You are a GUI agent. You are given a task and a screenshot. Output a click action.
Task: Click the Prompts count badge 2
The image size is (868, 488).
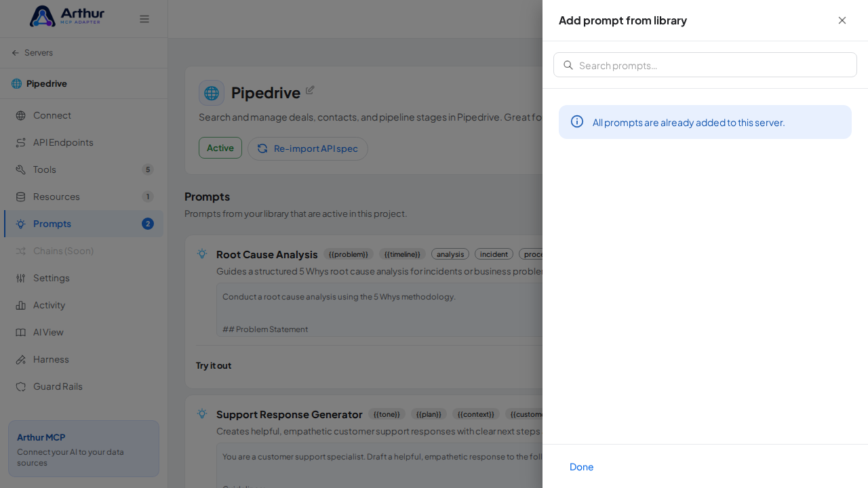(148, 224)
